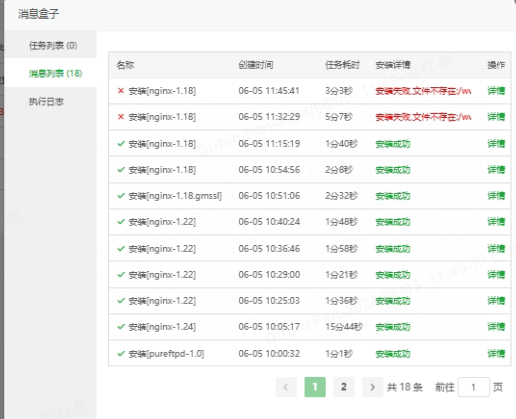
Task: Click the 安装失败 message in the 11:32:29 row
Action: 423,117
